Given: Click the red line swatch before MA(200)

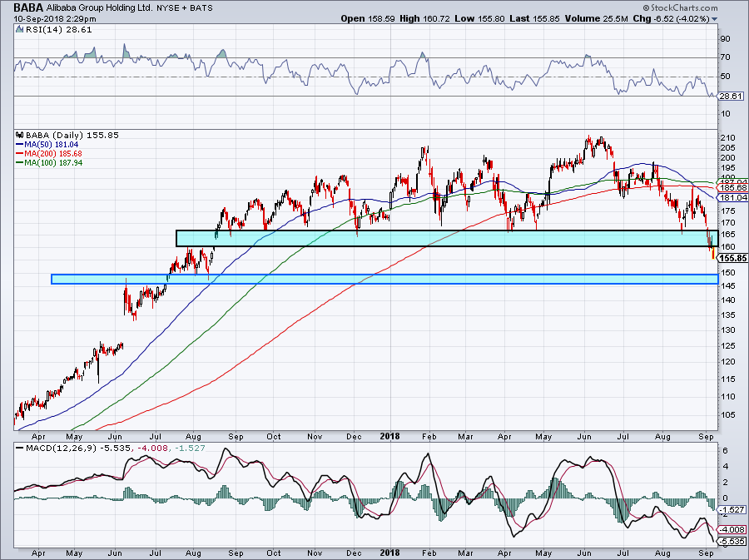Looking at the screenshot, I should [20, 153].
